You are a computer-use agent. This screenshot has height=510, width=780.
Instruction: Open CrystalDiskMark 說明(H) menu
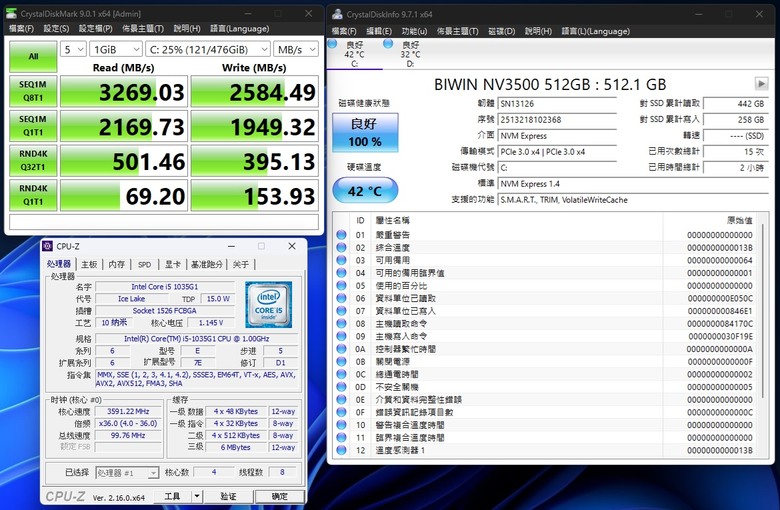pos(187,29)
